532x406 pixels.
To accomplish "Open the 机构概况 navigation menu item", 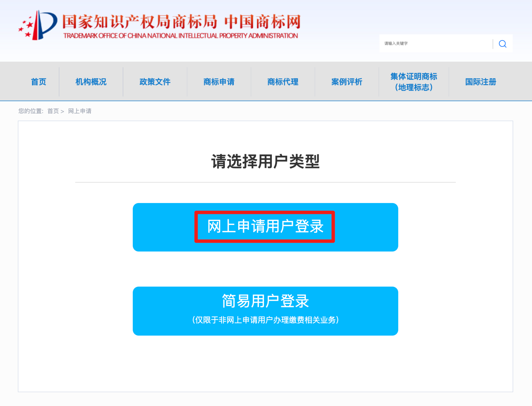I will click(x=91, y=82).
